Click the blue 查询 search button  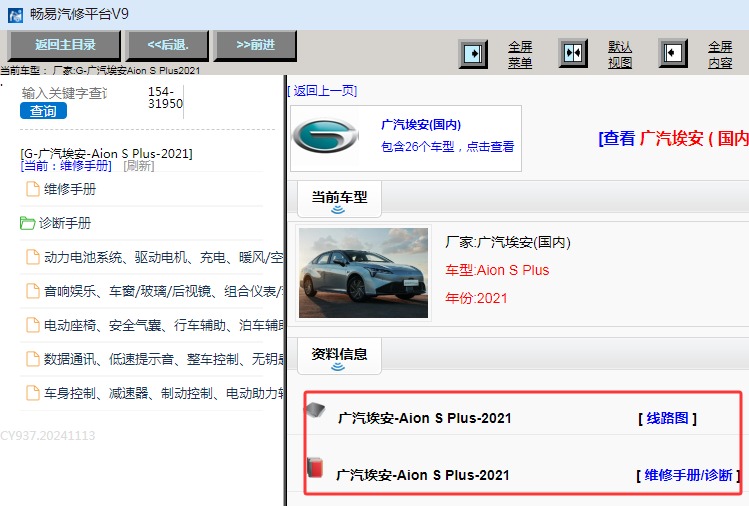43,111
